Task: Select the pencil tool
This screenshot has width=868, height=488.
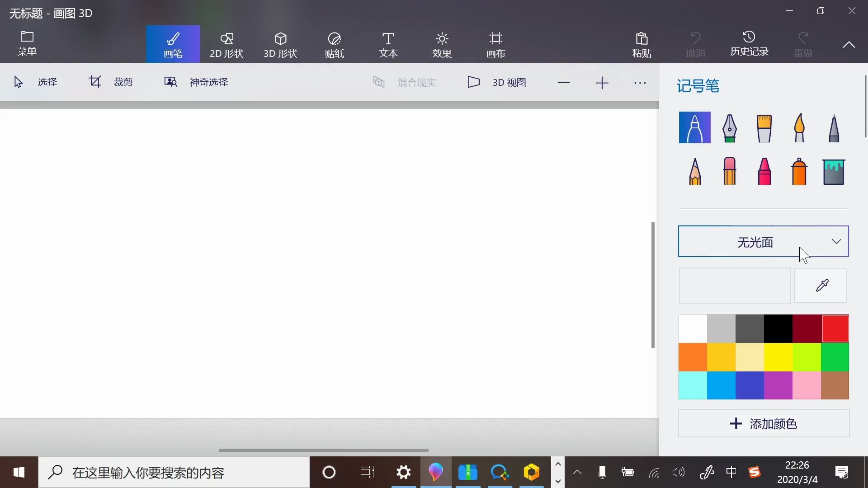Action: 695,172
